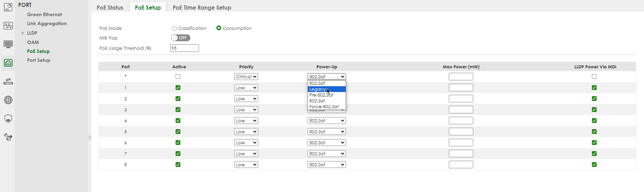Image resolution: width=644 pixels, height=192 pixels.
Task: Click the switch with arrows sidebar icon
Action: pyautogui.click(x=8, y=81)
